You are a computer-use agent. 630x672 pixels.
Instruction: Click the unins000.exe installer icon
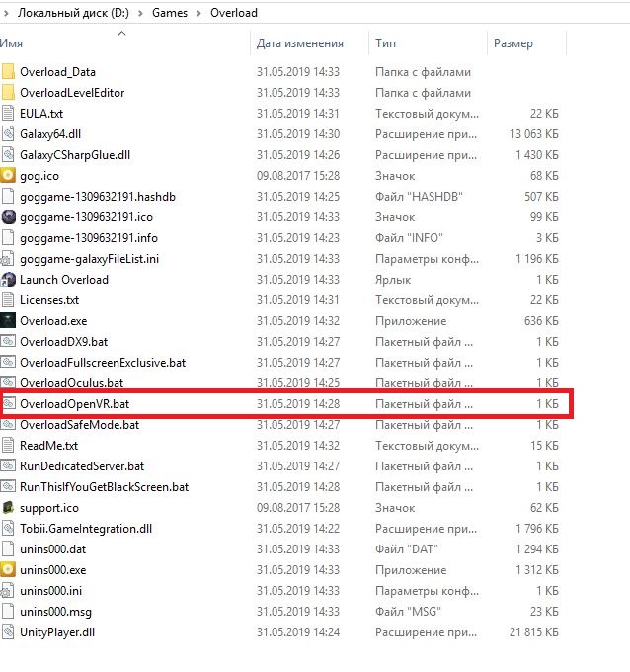8,570
